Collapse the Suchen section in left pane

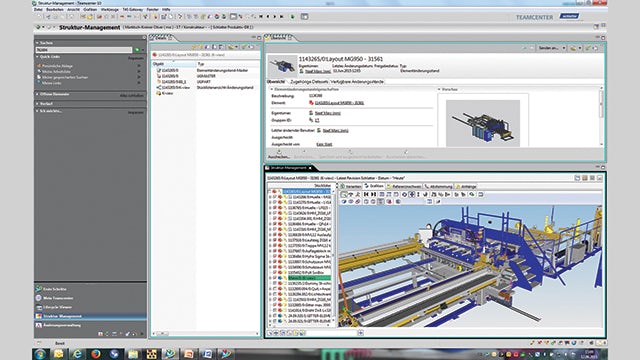(37, 43)
